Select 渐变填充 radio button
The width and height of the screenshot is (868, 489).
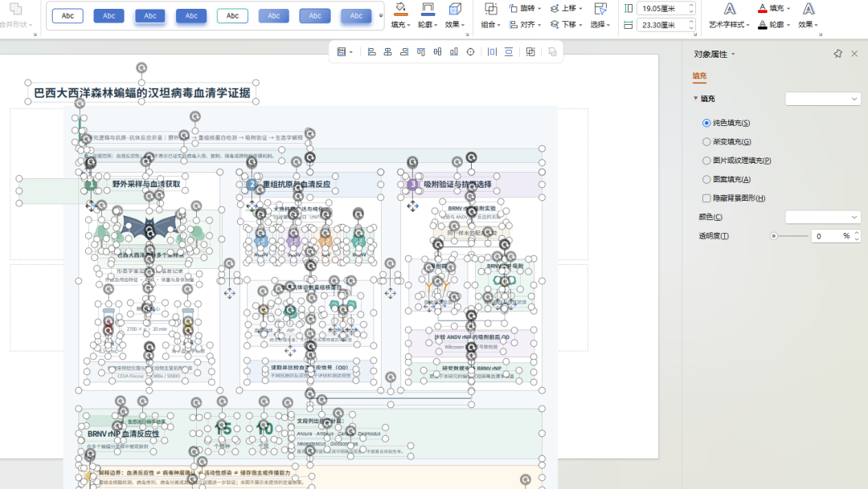(x=706, y=141)
